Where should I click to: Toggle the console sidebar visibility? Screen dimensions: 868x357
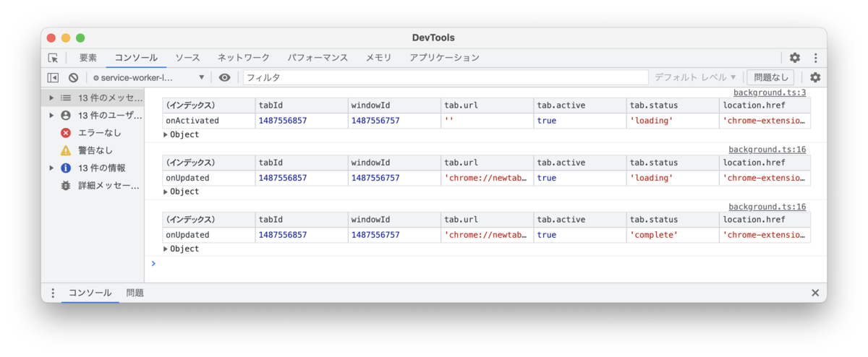pos(53,77)
